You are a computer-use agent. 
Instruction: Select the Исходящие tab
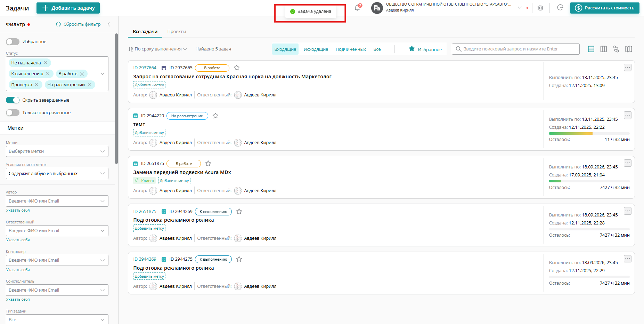(316, 49)
